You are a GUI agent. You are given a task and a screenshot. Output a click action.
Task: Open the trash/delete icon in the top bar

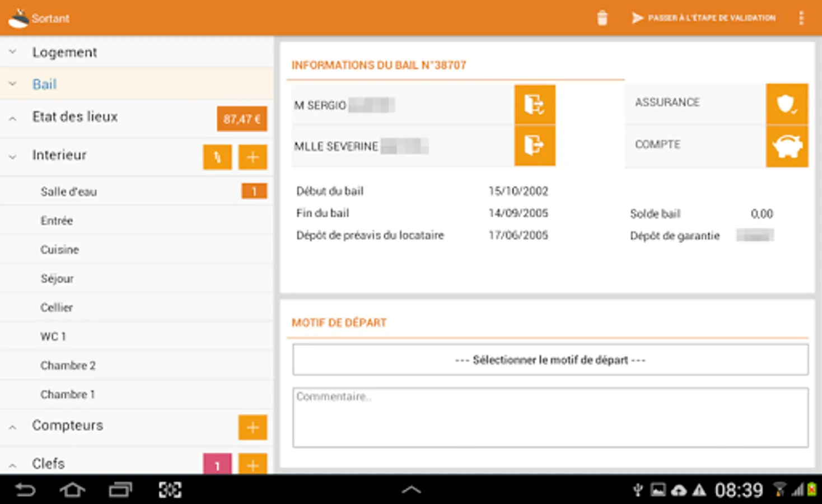click(603, 18)
